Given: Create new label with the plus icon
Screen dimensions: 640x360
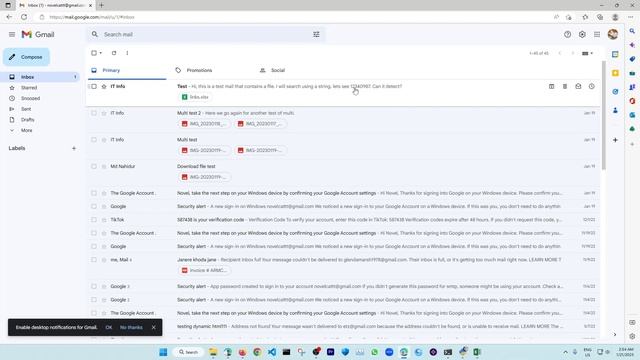Looking at the screenshot, I should pyautogui.click(x=74, y=148).
